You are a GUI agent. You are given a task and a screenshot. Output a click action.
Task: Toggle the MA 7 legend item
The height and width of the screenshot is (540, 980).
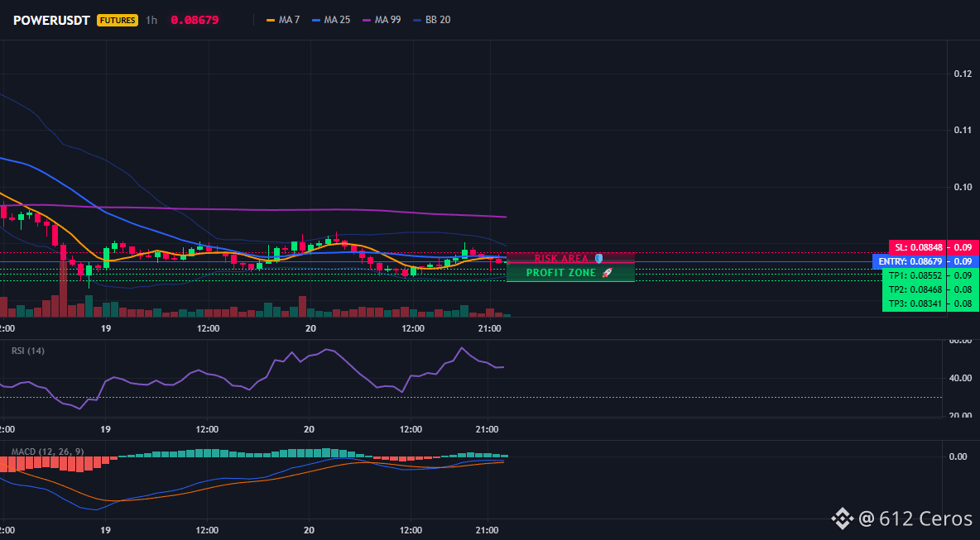click(283, 20)
